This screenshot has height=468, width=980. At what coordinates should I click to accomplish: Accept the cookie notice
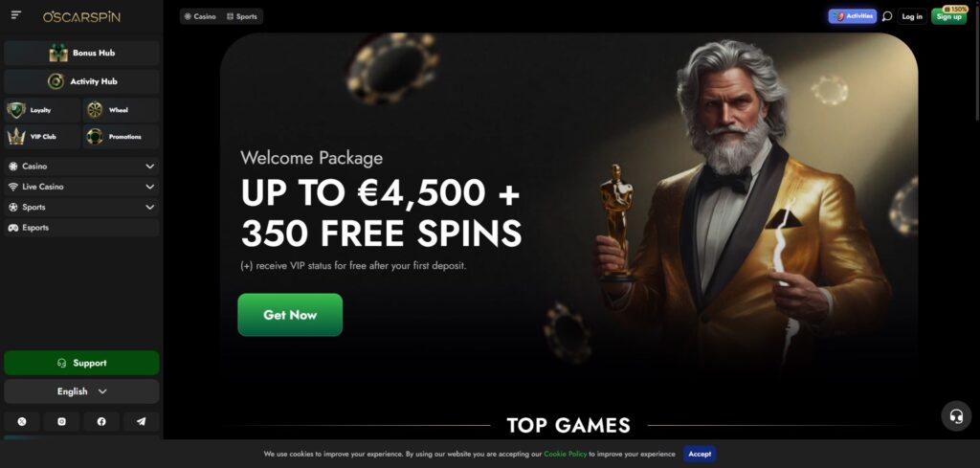(x=700, y=455)
